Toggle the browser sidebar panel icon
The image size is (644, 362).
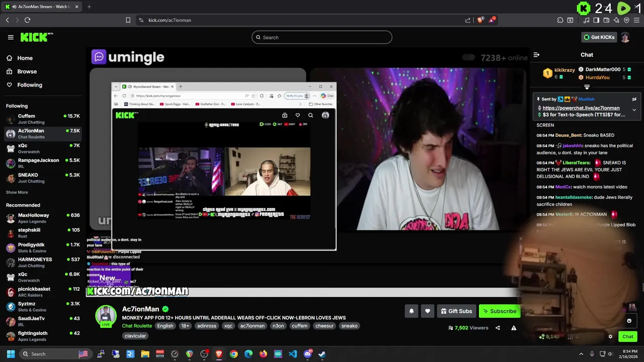(596, 20)
